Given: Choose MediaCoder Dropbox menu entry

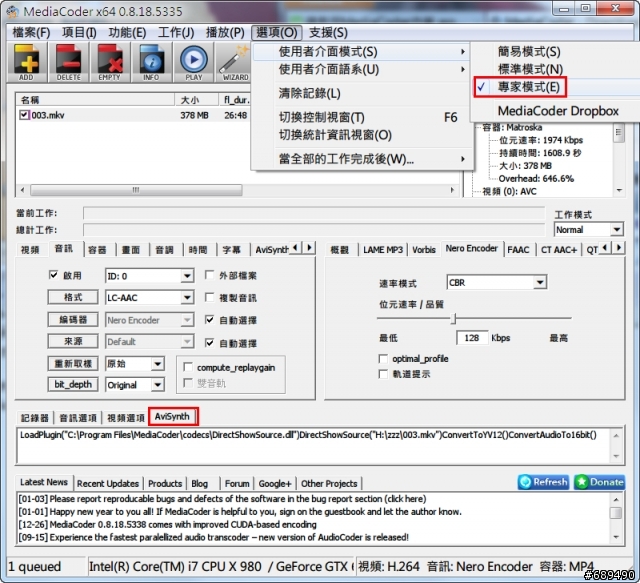Looking at the screenshot, I should point(558,111).
